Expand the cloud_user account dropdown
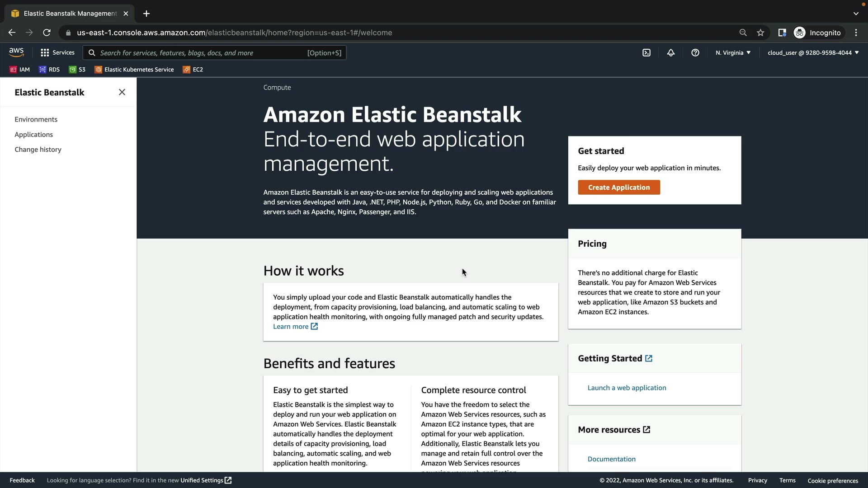 [x=813, y=53]
